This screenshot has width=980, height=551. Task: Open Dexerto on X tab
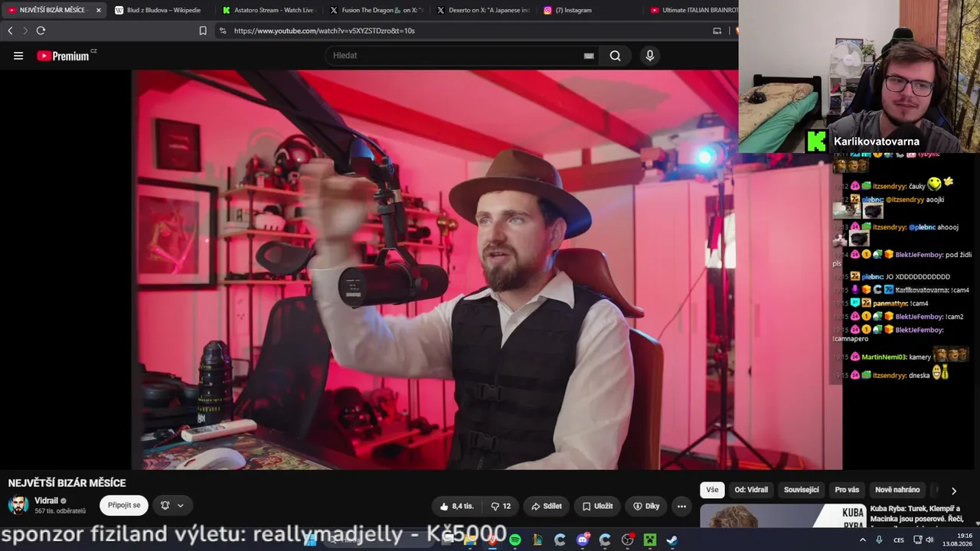483,10
